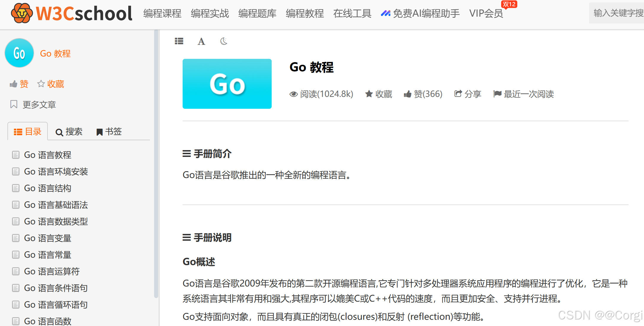Toggle dark mode with the moon icon

(x=223, y=41)
